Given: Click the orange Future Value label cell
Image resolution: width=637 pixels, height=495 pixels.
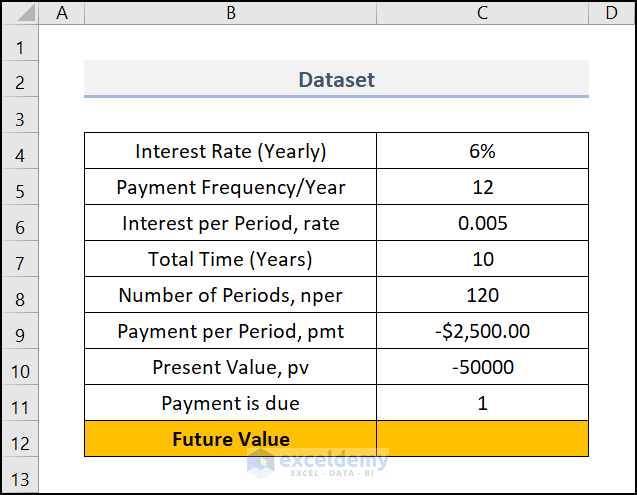Looking at the screenshot, I should (230, 439).
